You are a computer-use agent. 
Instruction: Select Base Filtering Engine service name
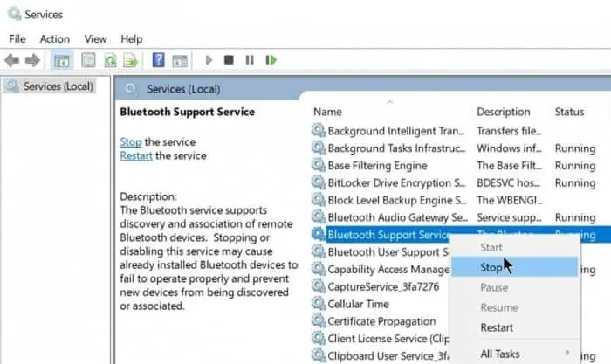(377, 166)
